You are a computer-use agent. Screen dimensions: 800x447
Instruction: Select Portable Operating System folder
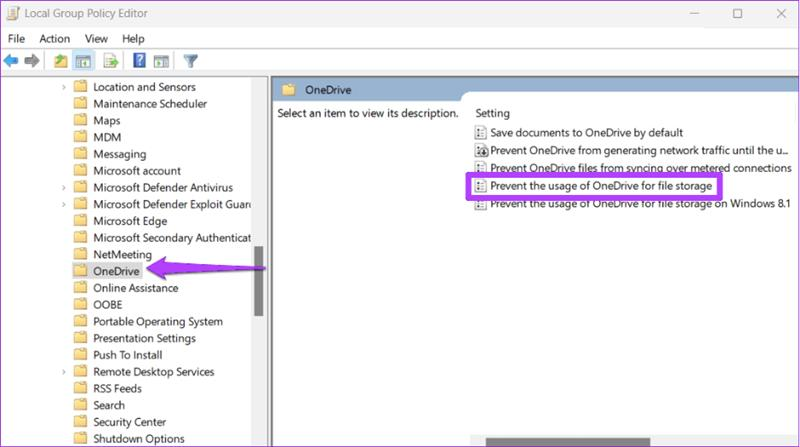pos(158,321)
